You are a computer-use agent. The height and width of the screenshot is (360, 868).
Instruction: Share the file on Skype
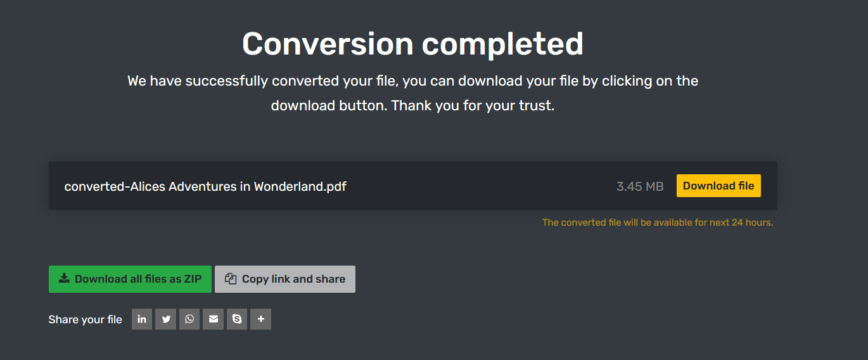click(x=237, y=319)
